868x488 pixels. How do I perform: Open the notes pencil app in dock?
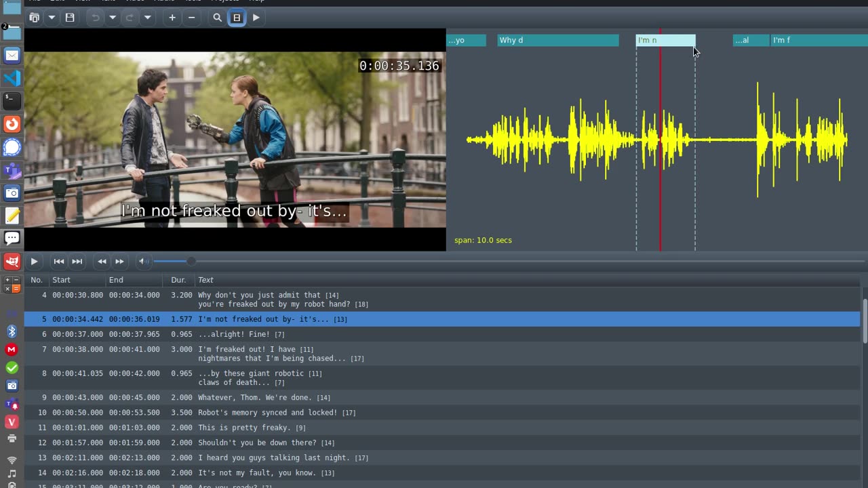[12, 216]
